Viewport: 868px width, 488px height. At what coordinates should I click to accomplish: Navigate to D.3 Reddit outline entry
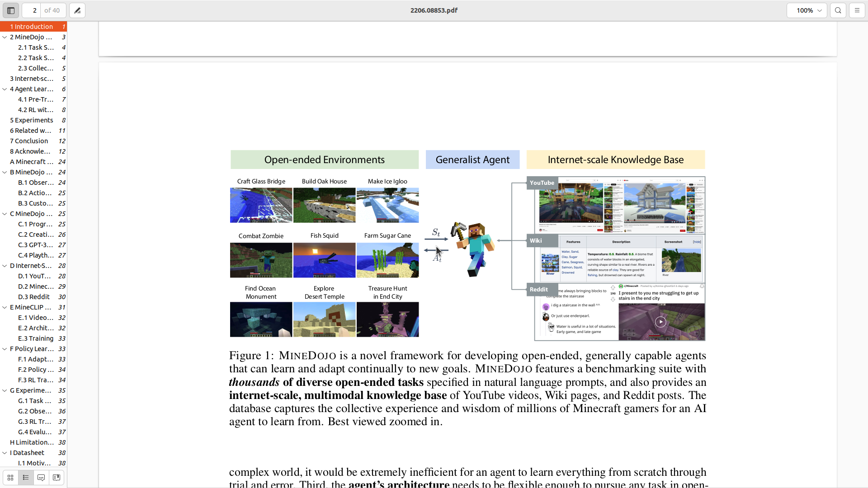pyautogui.click(x=34, y=297)
